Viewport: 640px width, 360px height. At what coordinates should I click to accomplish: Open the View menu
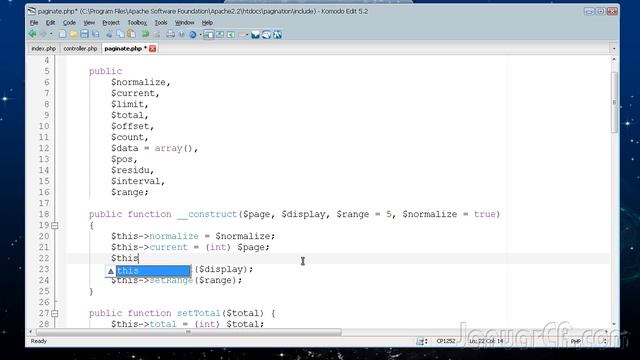click(89, 22)
